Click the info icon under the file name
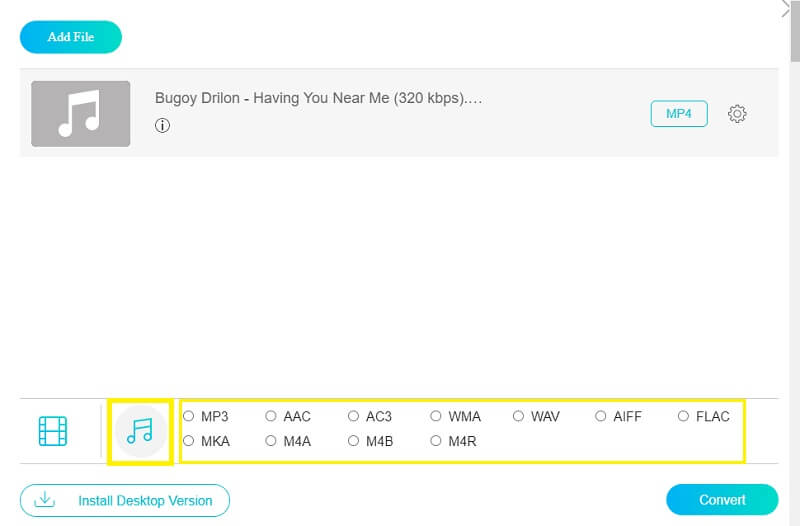Screen dimensions: 800x526 click(x=162, y=126)
